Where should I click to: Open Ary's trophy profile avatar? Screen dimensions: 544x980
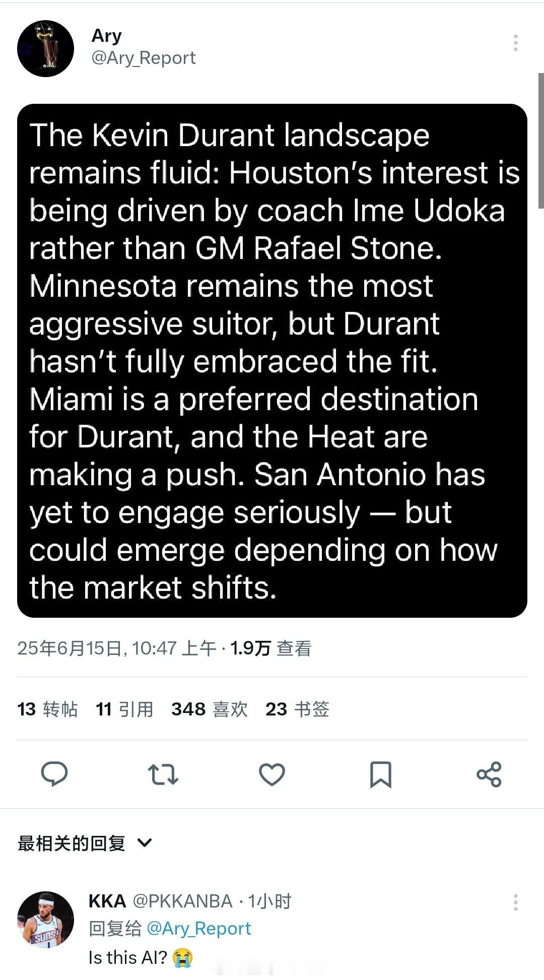pos(45,49)
